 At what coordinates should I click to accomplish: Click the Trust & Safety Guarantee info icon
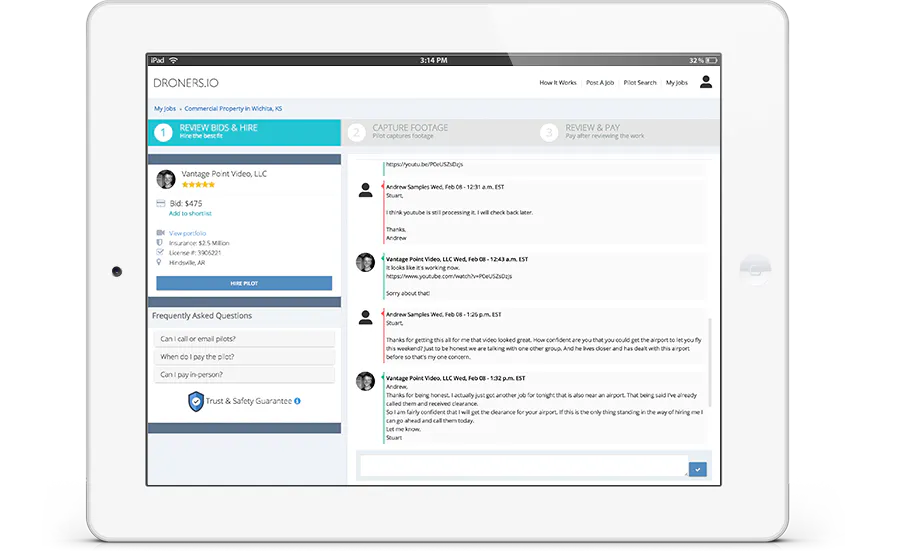click(x=297, y=401)
